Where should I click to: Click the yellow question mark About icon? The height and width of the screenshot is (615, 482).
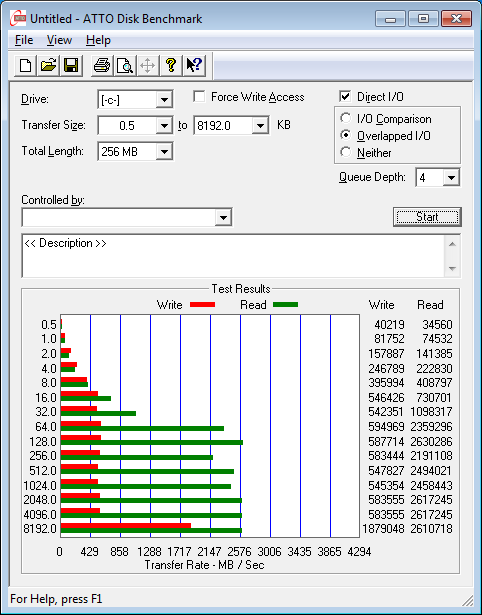pos(171,66)
